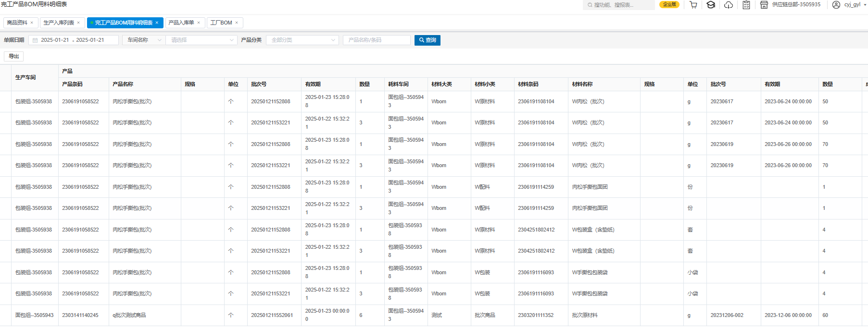Open the graduation cap learning icon
This screenshot has height=329, width=868.
pyautogui.click(x=711, y=5)
